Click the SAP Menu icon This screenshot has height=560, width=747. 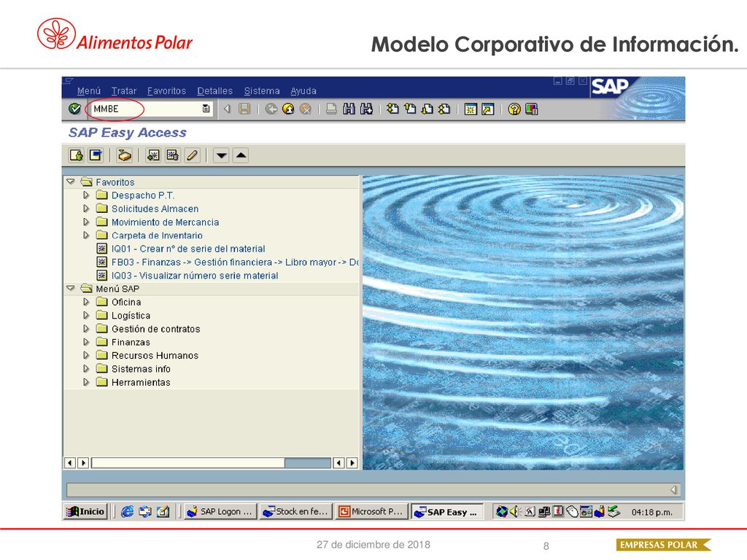(x=96, y=155)
